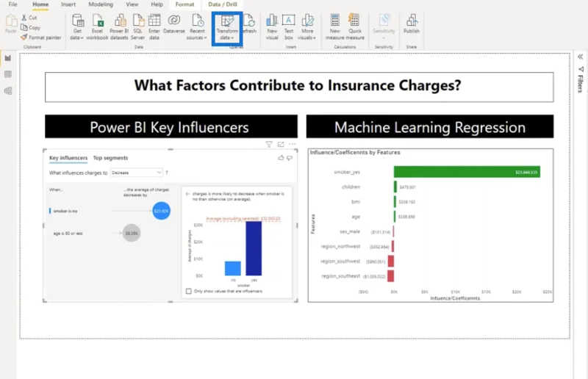Click the light blue 'no' bar

(233, 268)
